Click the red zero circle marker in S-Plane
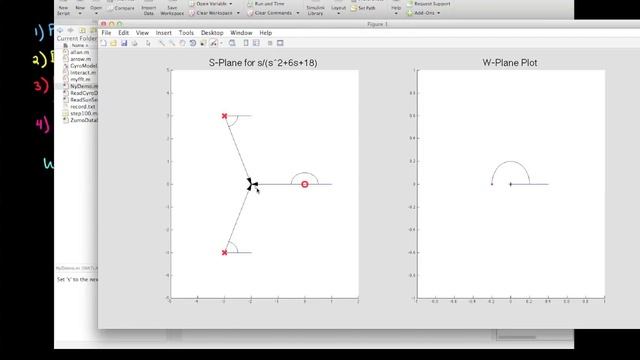 pyautogui.click(x=304, y=184)
